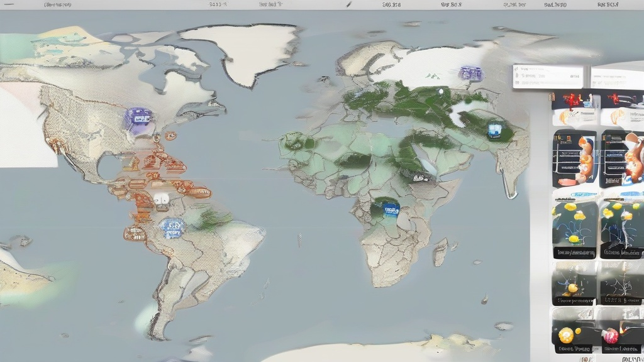Viewport: 644px width, 362px height.
Task: Click the purple marker over North America
Action: point(139,117)
